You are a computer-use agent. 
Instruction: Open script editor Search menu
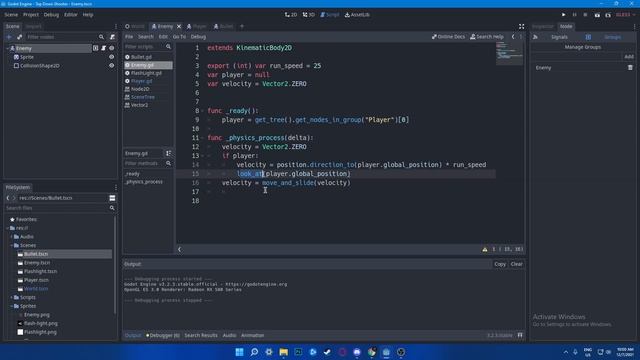pos(145,37)
